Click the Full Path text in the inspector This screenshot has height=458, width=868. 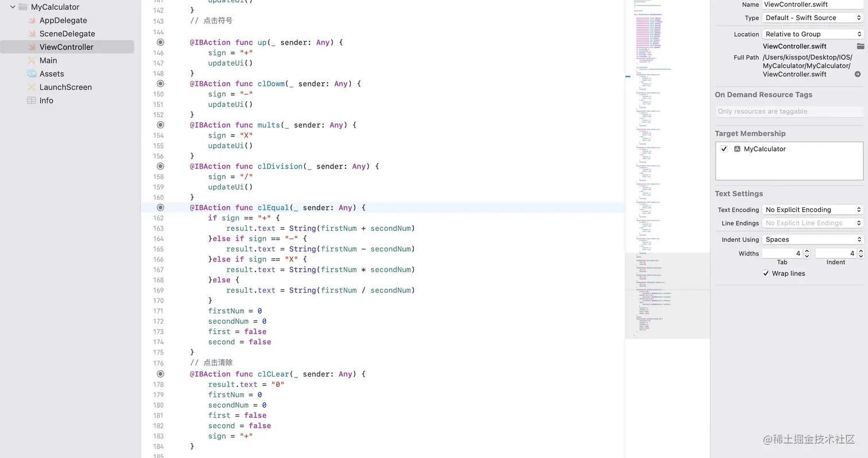click(807, 66)
